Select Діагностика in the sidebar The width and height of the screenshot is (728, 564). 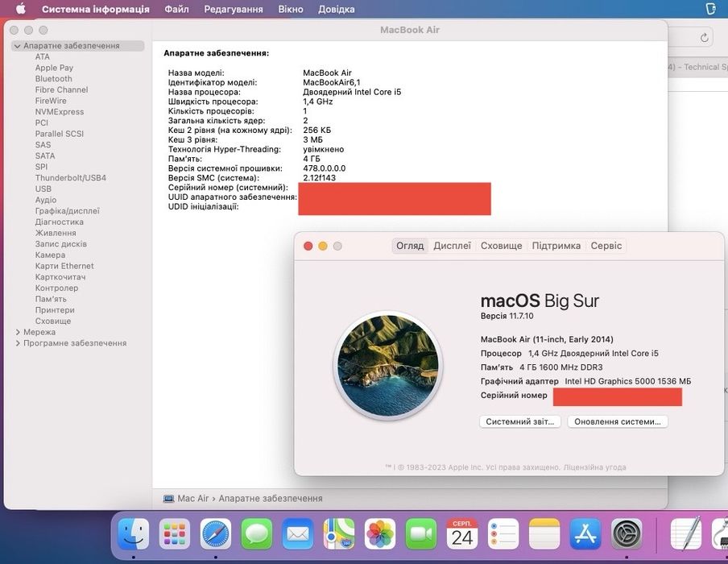(x=60, y=222)
